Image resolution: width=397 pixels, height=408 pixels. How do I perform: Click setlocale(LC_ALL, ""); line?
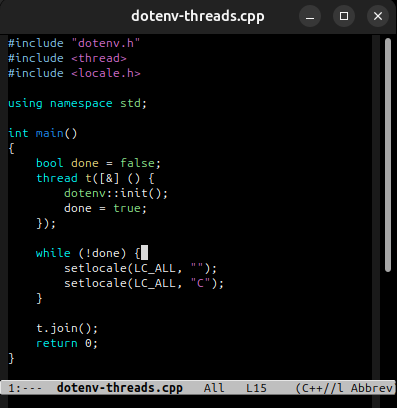(x=140, y=268)
